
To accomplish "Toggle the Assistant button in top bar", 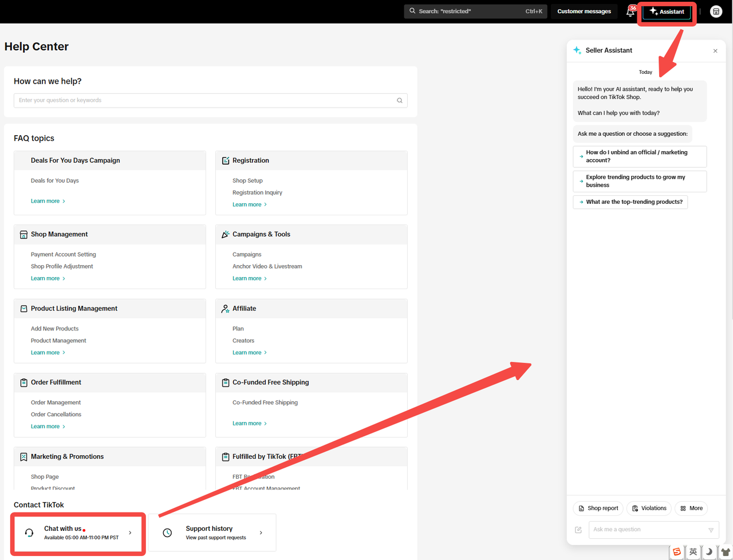I will pos(667,11).
